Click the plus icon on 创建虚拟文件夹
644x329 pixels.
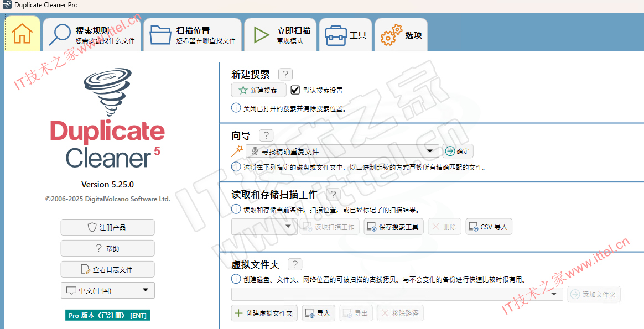click(x=238, y=314)
